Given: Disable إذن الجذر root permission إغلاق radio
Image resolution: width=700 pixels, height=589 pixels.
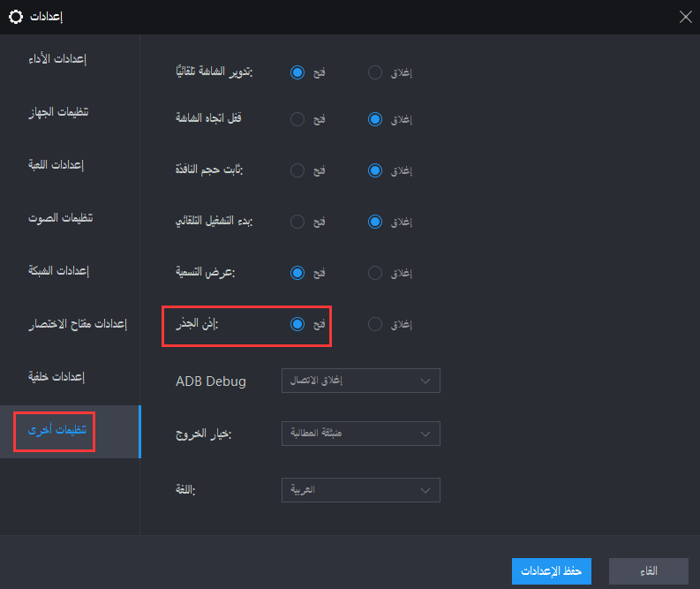Looking at the screenshot, I should [x=375, y=324].
